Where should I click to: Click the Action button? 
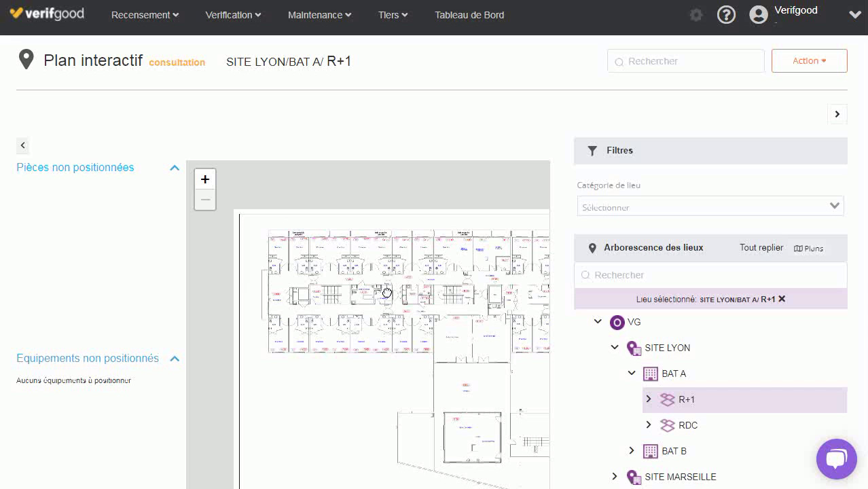809,60
